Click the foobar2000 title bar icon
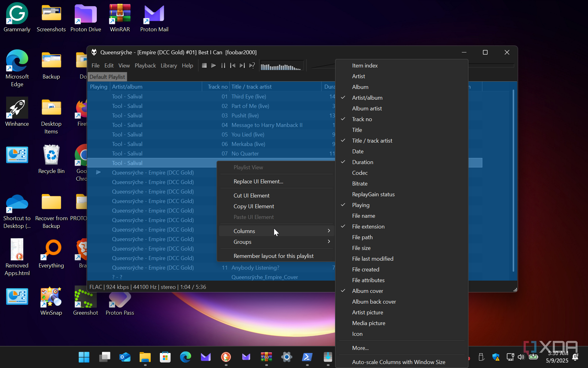 (x=94, y=52)
